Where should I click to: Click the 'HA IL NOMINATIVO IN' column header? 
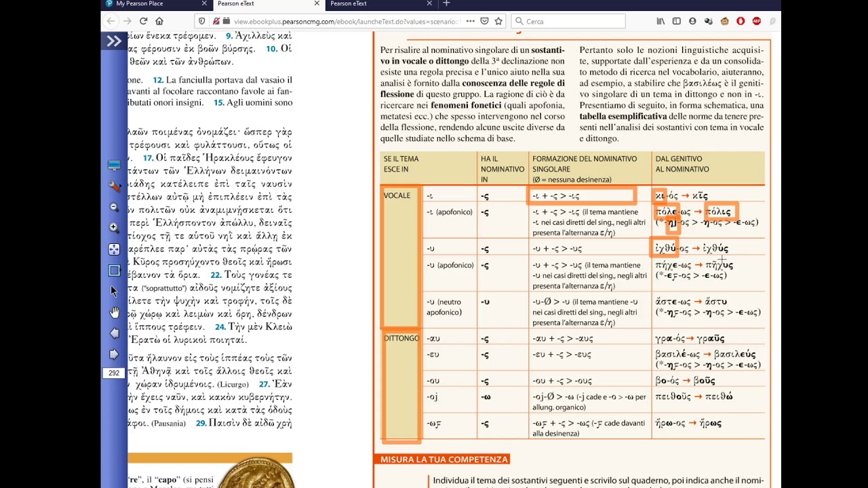pyautogui.click(x=502, y=169)
